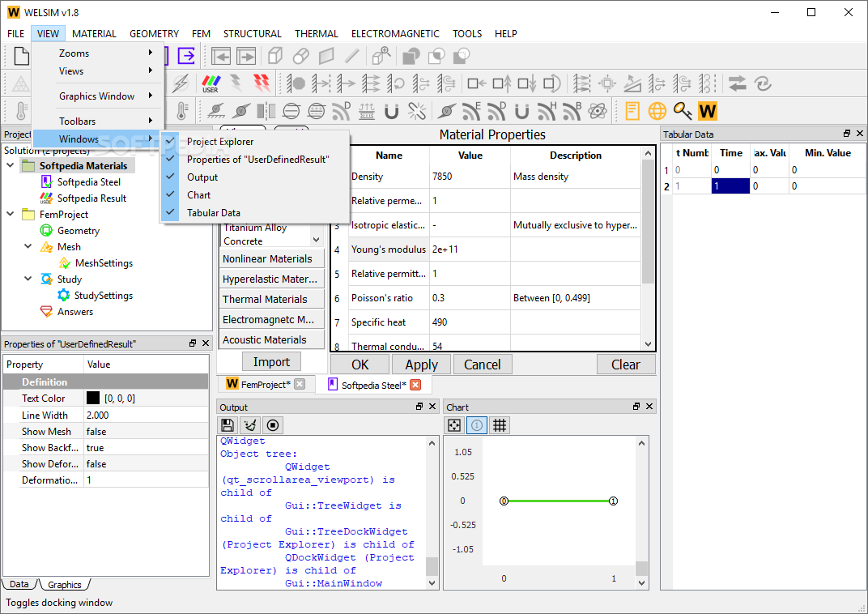Toggle the point-number icon in Chart panel
This screenshot has width=868, height=614.
pyautogui.click(x=477, y=425)
